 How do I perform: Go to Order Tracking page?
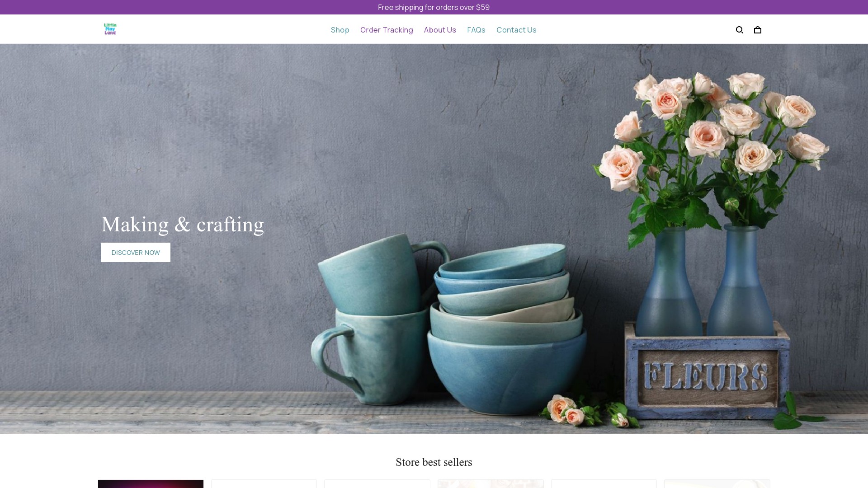coord(387,30)
